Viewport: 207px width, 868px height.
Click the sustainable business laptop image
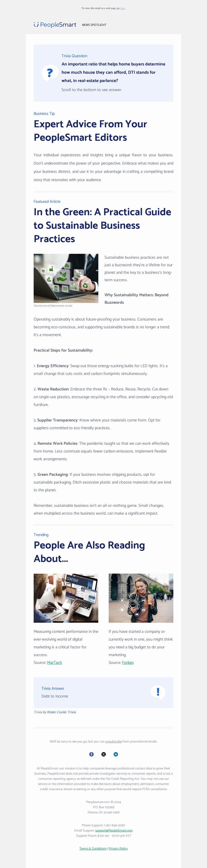tap(66, 278)
